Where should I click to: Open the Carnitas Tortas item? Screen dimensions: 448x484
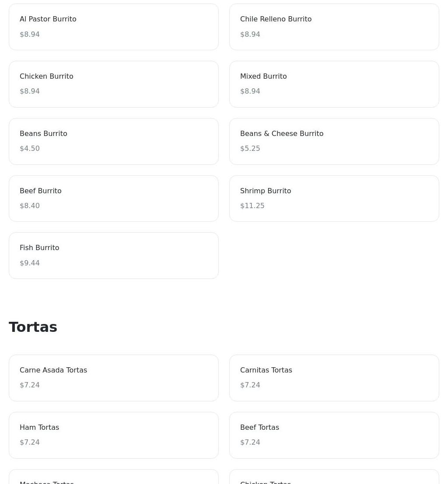tap(334, 378)
